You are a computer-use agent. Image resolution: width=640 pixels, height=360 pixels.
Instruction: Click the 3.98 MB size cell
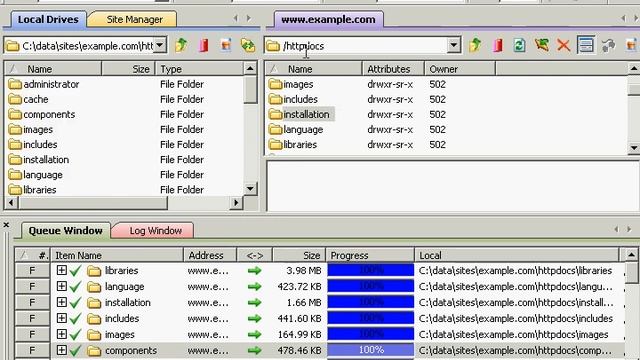coord(304,270)
